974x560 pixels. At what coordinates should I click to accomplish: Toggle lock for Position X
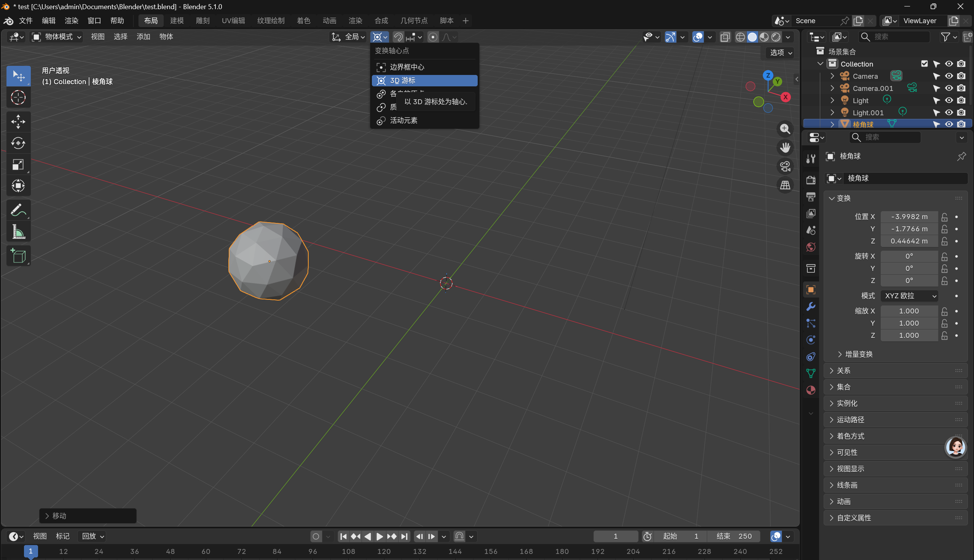tap(944, 217)
